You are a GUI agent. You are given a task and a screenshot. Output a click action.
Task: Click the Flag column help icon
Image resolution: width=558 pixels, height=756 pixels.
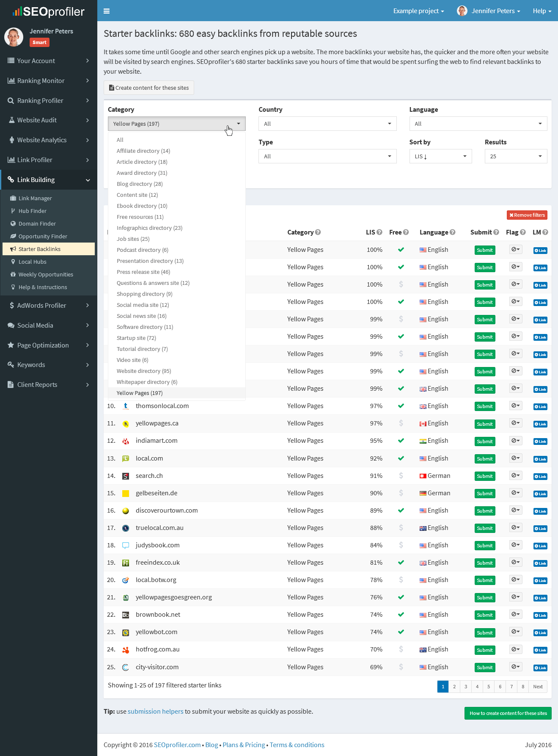pos(523,232)
